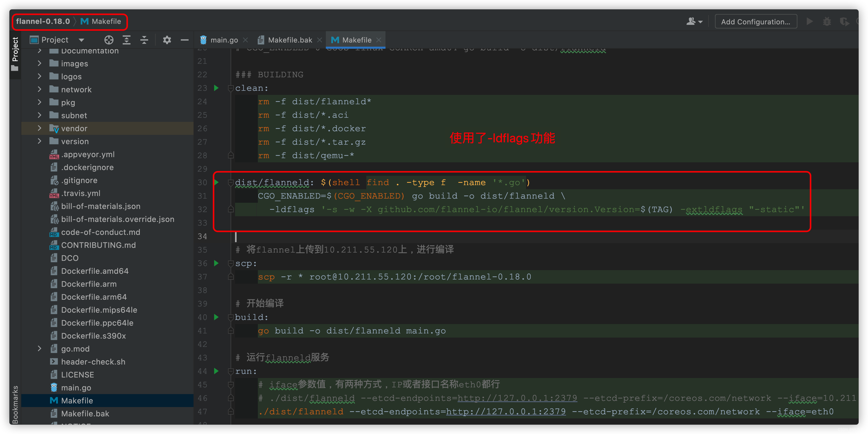Open Dockerfile.amd64 in the project tree

(x=95, y=271)
